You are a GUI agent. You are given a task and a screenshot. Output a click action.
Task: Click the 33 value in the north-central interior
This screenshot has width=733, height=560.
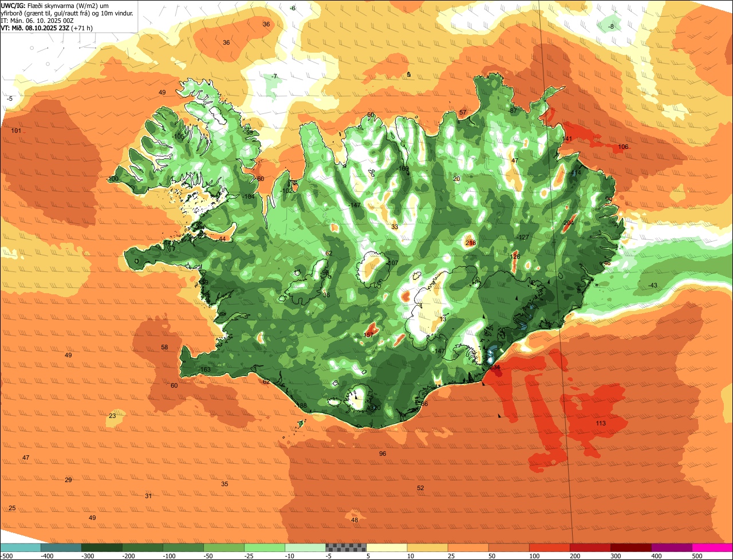tap(395, 227)
